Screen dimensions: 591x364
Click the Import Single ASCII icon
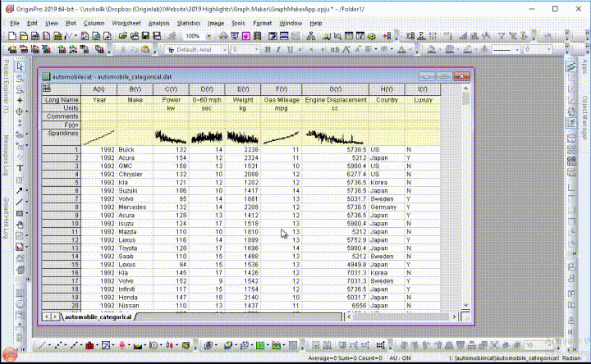pyautogui.click(x=23, y=49)
